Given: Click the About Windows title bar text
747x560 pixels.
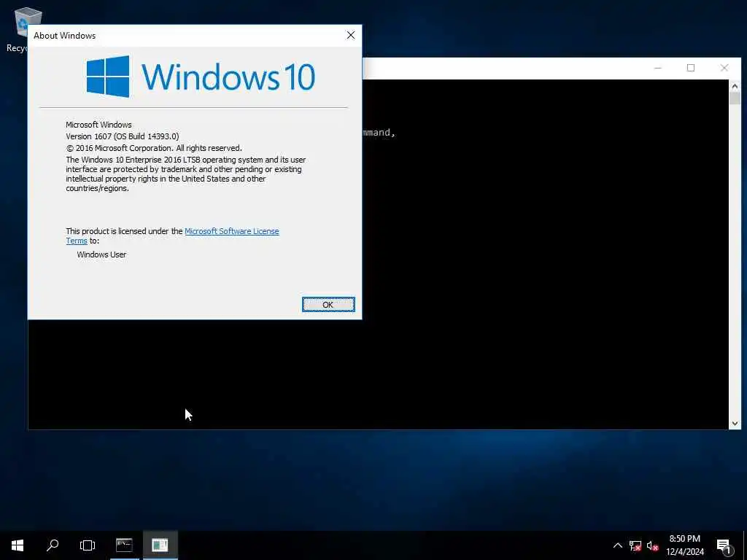Looking at the screenshot, I should [65, 36].
